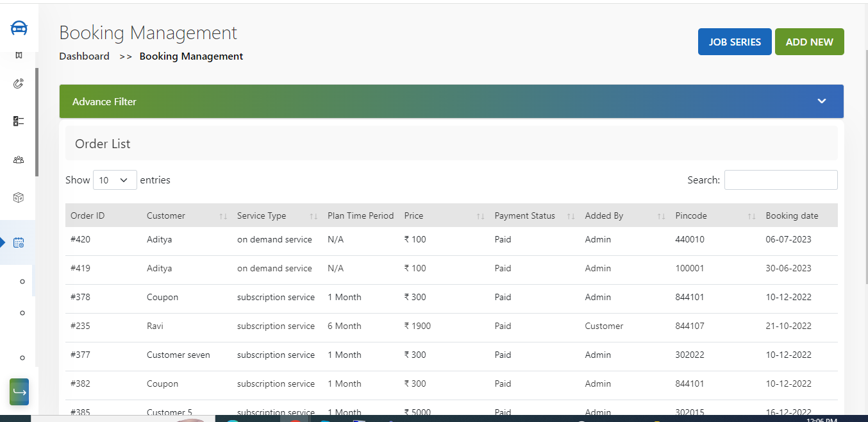Open the package box sidebar menu
Viewport: 868px width, 422px height.
coord(19,198)
